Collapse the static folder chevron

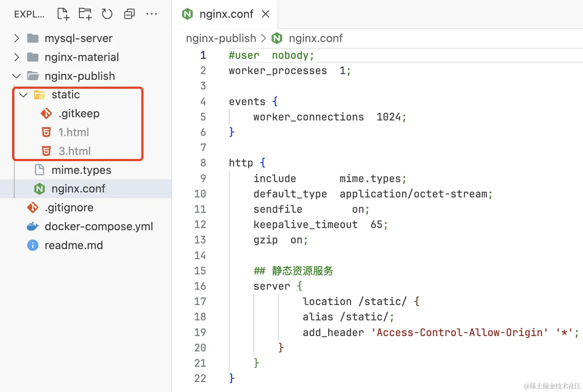[24, 95]
